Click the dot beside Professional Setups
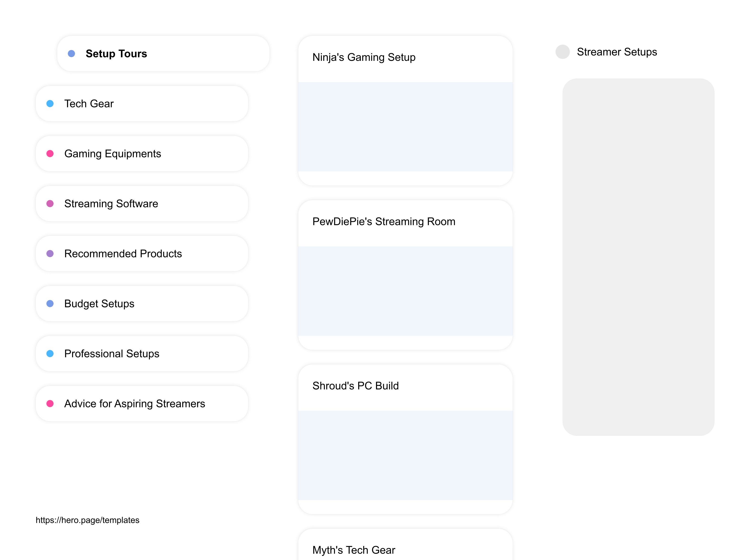Image resolution: width=750 pixels, height=560 pixels. pos(50,354)
